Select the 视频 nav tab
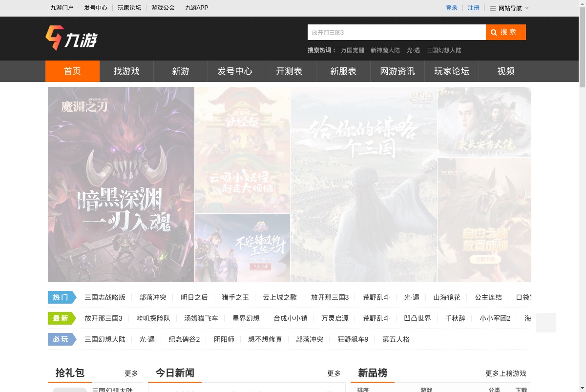Screen dimensions: 586x392 [x=506, y=71]
